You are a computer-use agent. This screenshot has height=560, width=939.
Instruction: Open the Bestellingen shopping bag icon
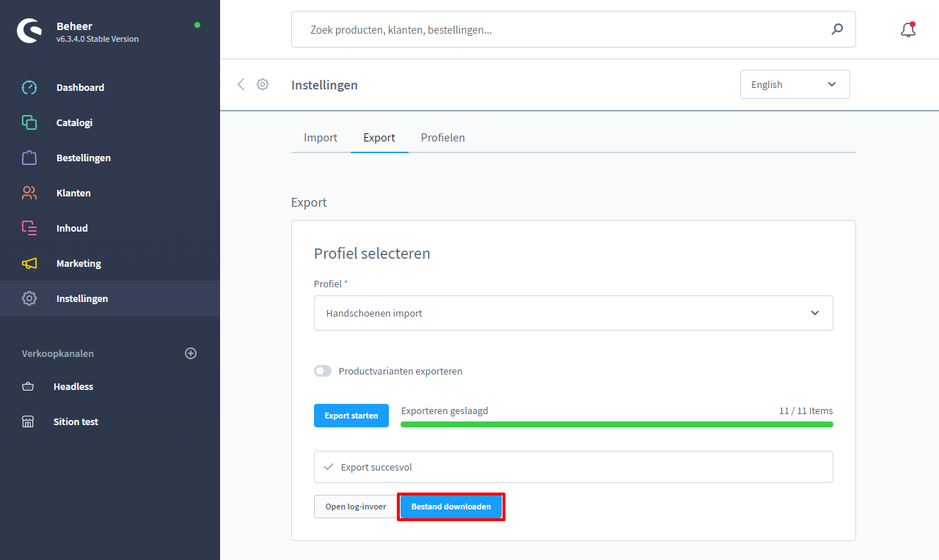(x=29, y=158)
